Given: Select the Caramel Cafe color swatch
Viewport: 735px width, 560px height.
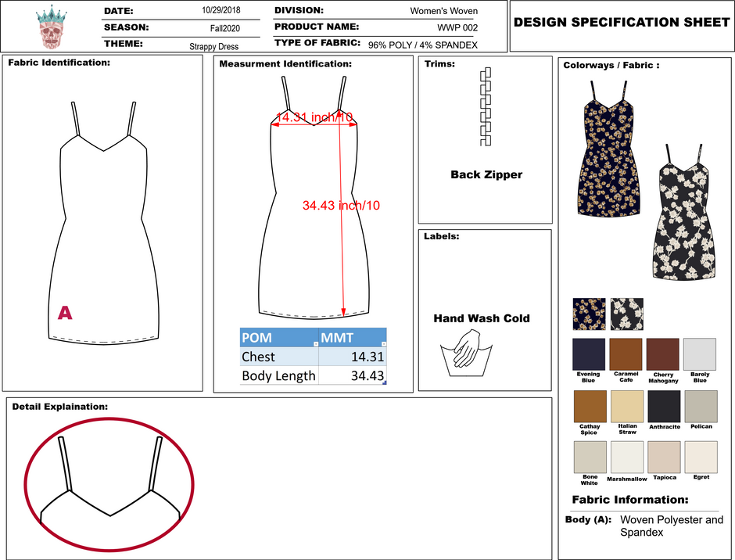Looking at the screenshot, I should (x=626, y=354).
